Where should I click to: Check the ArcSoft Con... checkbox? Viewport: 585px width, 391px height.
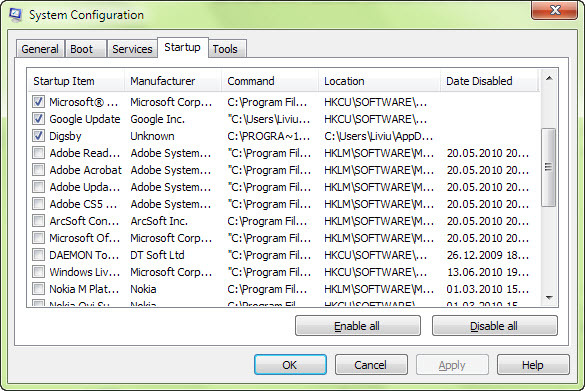pos(38,220)
